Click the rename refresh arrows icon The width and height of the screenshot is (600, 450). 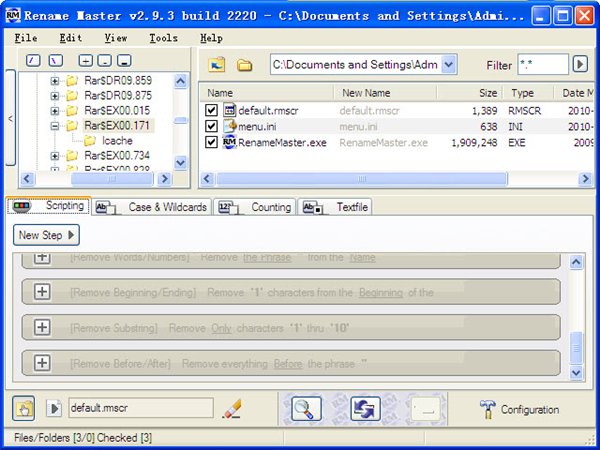point(365,409)
